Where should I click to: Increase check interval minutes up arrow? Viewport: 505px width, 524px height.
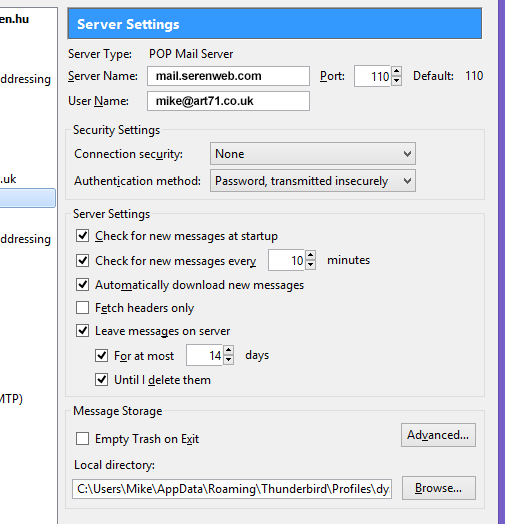[310, 255]
